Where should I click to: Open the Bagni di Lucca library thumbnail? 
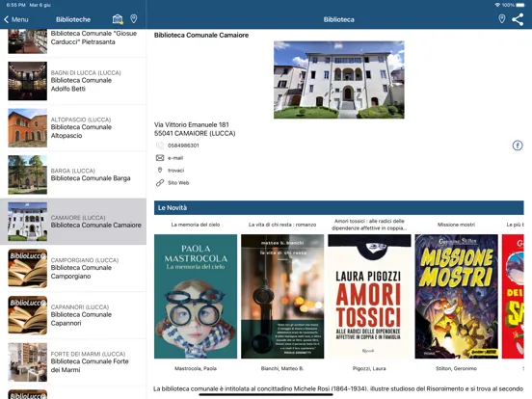pos(28,81)
